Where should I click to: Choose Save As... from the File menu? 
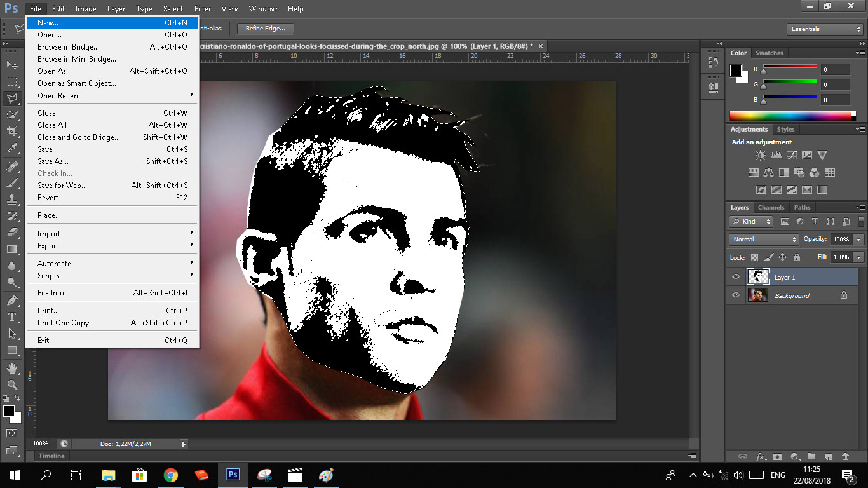tap(53, 161)
